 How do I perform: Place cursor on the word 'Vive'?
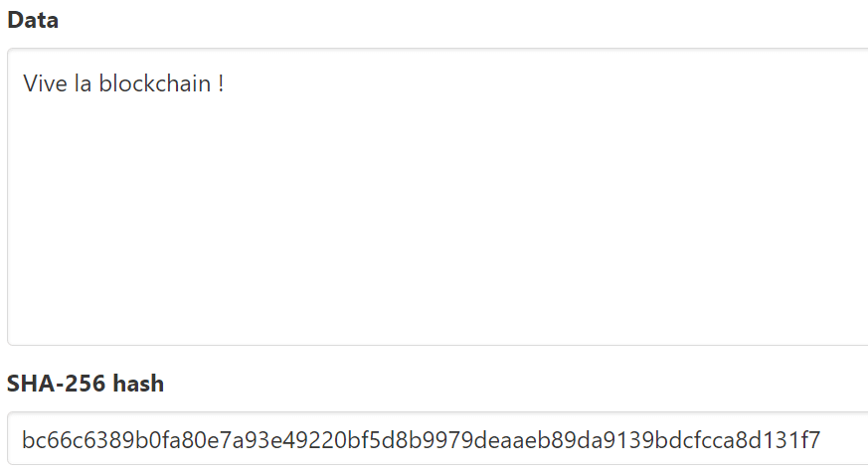coord(45,83)
